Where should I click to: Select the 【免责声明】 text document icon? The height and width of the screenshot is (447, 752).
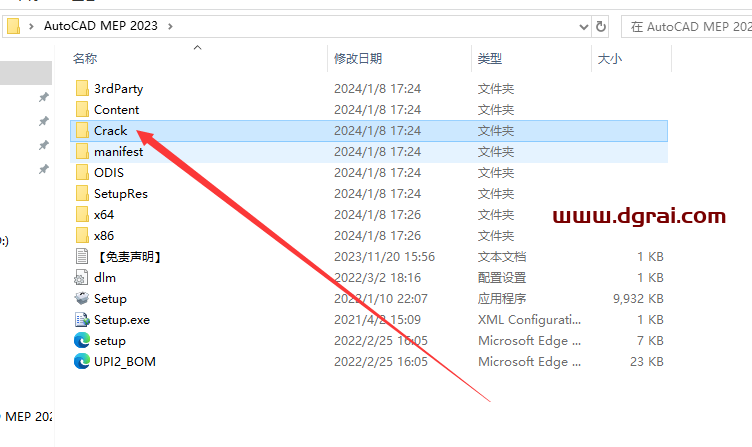pyautogui.click(x=82, y=257)
